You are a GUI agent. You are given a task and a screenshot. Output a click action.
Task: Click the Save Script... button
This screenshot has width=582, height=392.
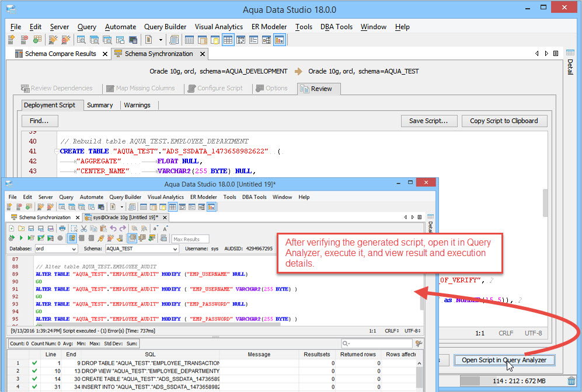[428, 121]
